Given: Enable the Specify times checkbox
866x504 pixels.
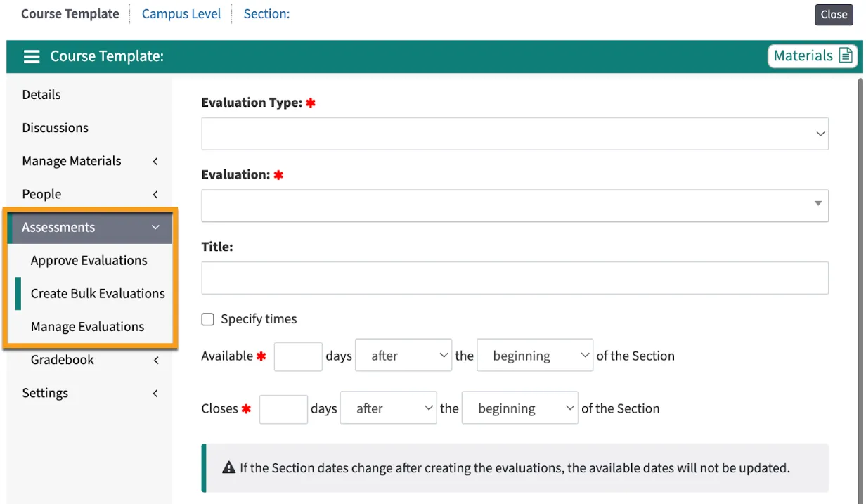Looking at the screenshot, I should (207, 320).
